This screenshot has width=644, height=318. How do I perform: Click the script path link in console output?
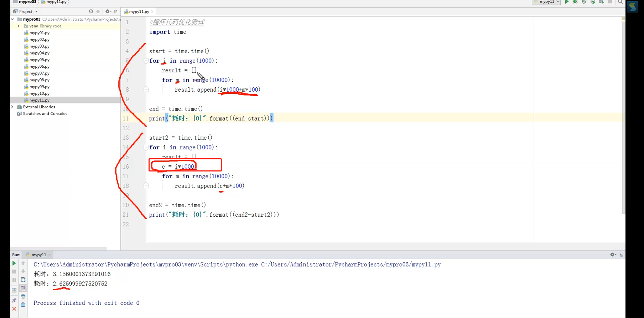351,265
